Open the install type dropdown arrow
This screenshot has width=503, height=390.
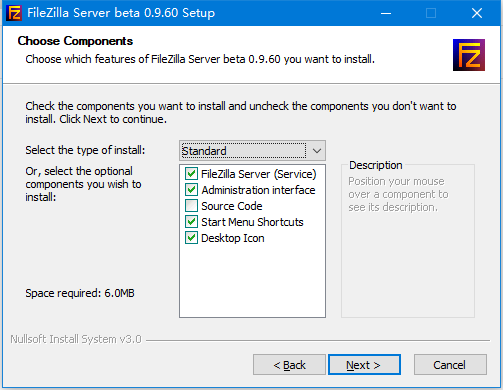pyautogui.click(x=317, y=151)
